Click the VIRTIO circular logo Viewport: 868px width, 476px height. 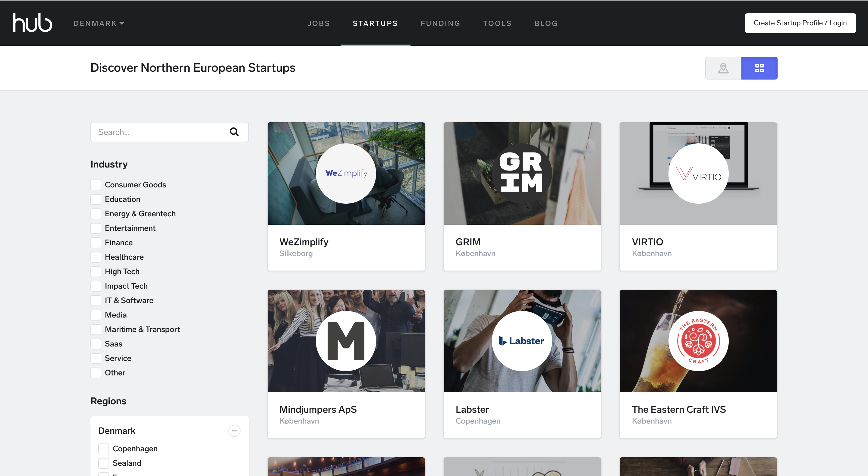698,173
